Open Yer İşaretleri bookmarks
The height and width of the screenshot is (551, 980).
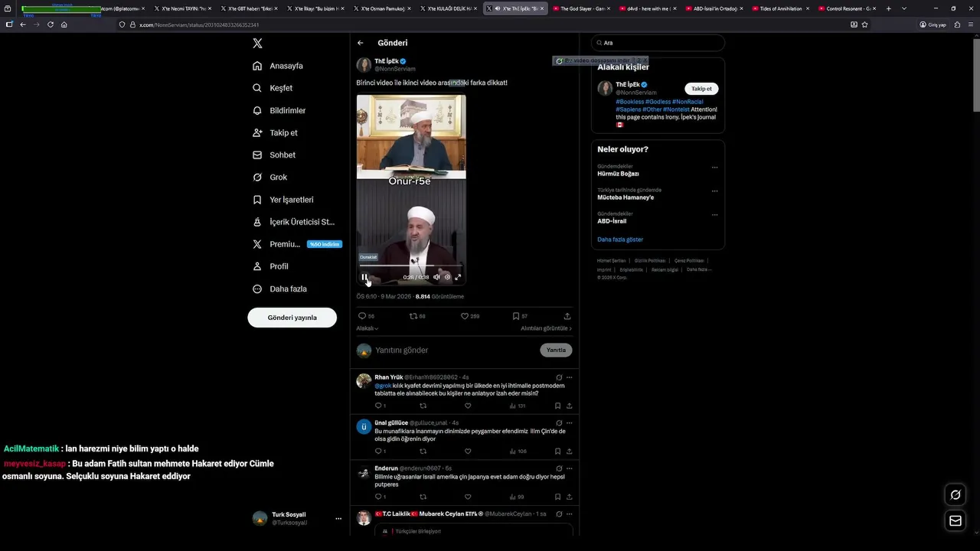(283, 200)
